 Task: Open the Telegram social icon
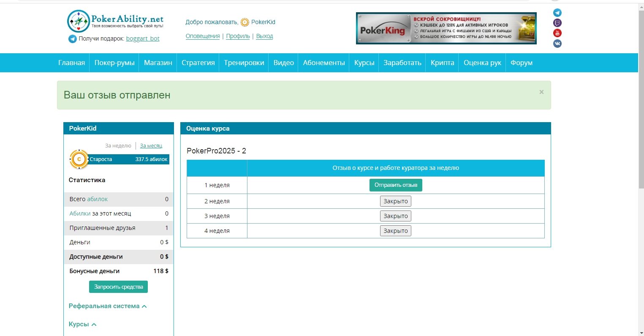click(x=557, y=13)
